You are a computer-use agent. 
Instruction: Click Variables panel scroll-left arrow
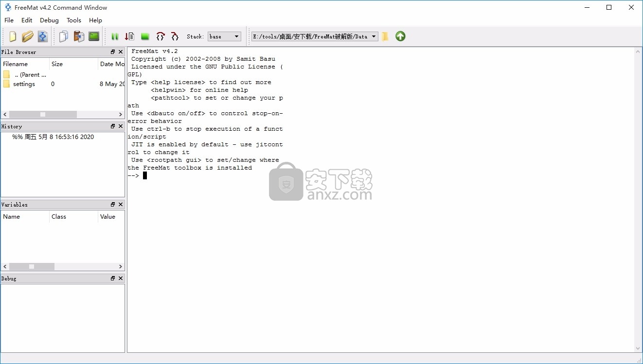click(5, 267)
